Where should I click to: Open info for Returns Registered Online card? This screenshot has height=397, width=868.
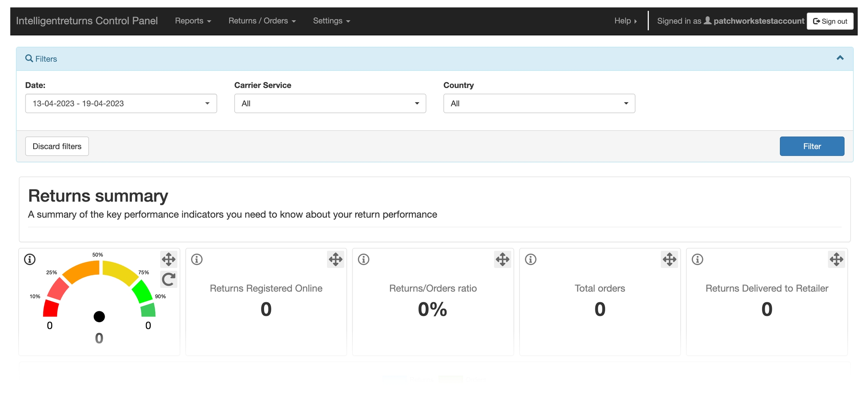click(x=197, y=259)
